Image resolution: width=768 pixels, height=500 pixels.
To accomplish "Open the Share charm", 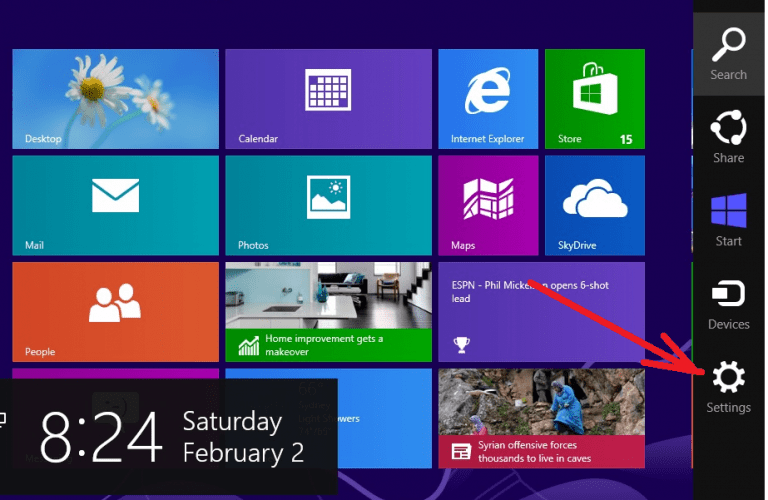I will coord(729,137).
